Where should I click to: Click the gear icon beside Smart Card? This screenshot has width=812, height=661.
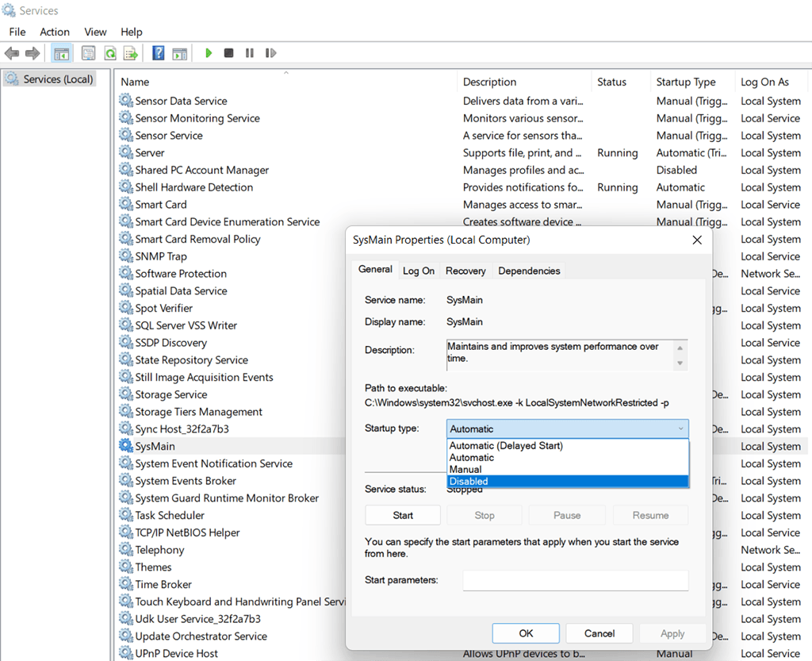pyautogui.click(x=126, y=204)
